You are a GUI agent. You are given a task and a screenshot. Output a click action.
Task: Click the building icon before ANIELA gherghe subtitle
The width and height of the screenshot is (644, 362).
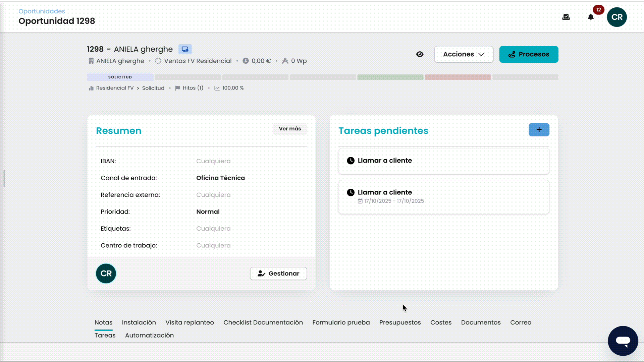click(91, 61)
